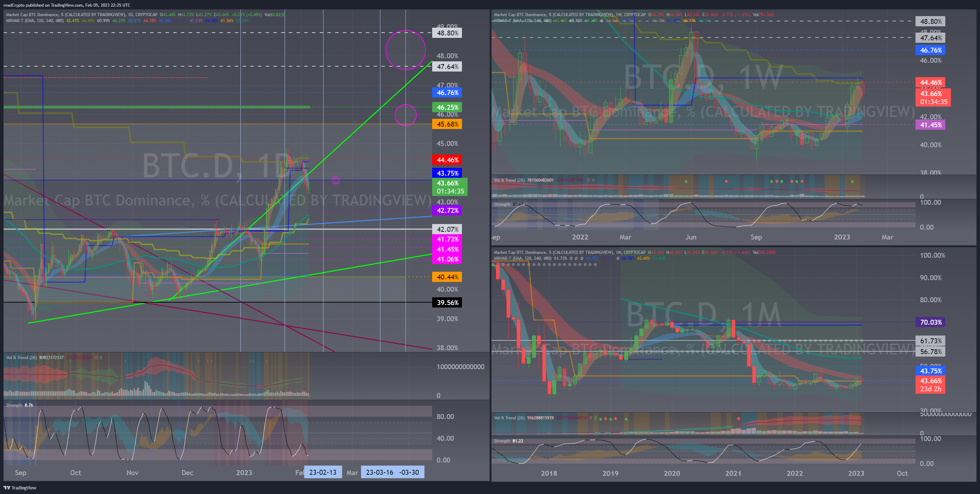Click the magenta 41.45% label in 1D chart
The width and height of the screenshot is (980, 494).
click(447, 249)
